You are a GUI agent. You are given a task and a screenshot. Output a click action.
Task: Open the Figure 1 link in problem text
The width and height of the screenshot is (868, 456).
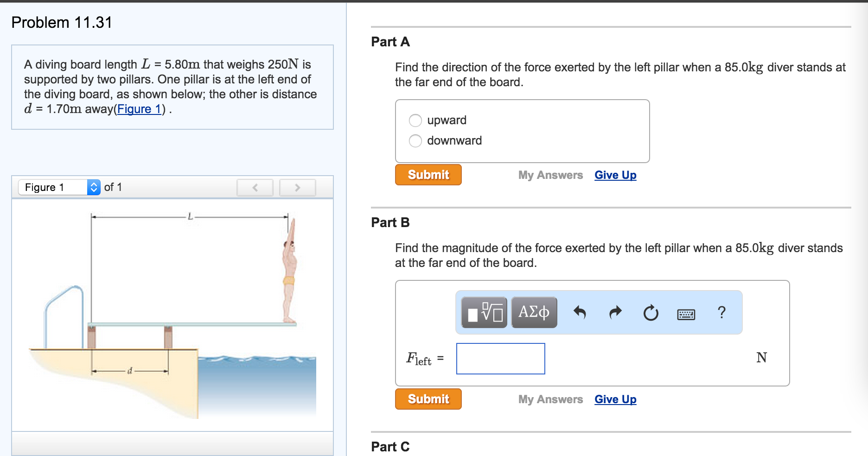pyautogui.click(x=139, y=109)
